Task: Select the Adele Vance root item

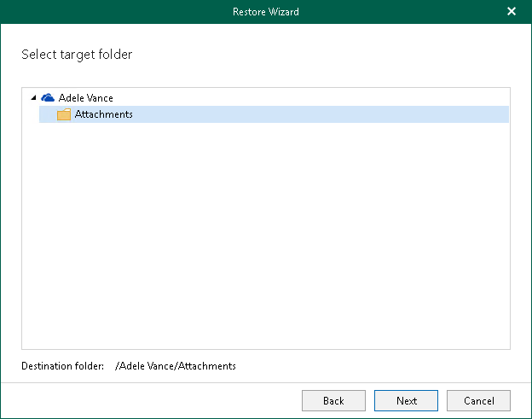Action: tap(85, 98)
